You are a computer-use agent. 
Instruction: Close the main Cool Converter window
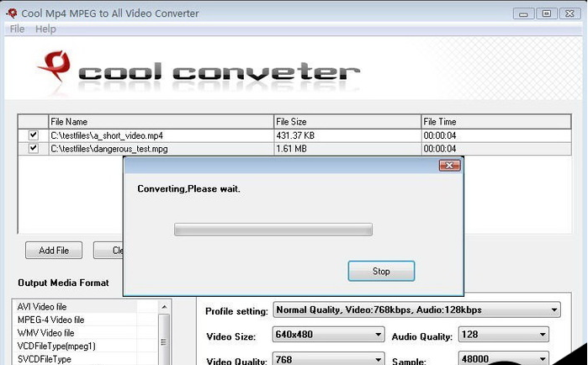(x=570, y=13)
